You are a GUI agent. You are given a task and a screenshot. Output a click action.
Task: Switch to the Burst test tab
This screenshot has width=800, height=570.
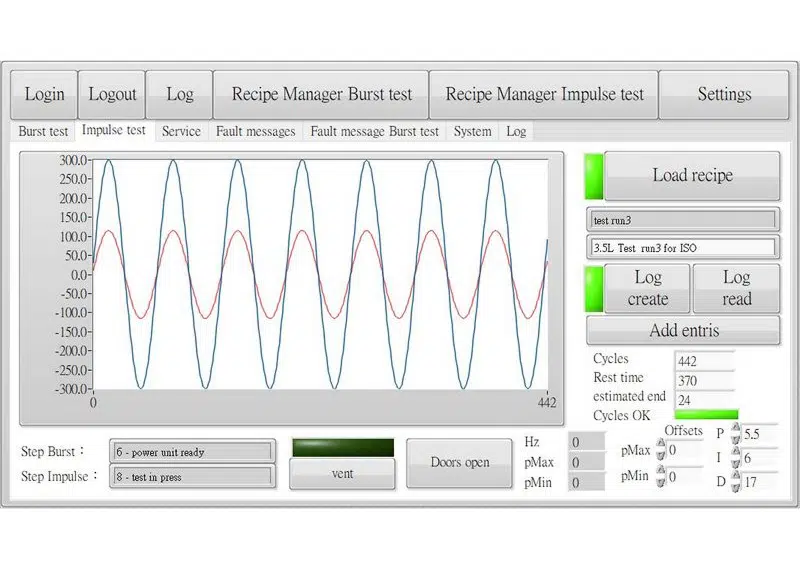(x=44, y=131)
